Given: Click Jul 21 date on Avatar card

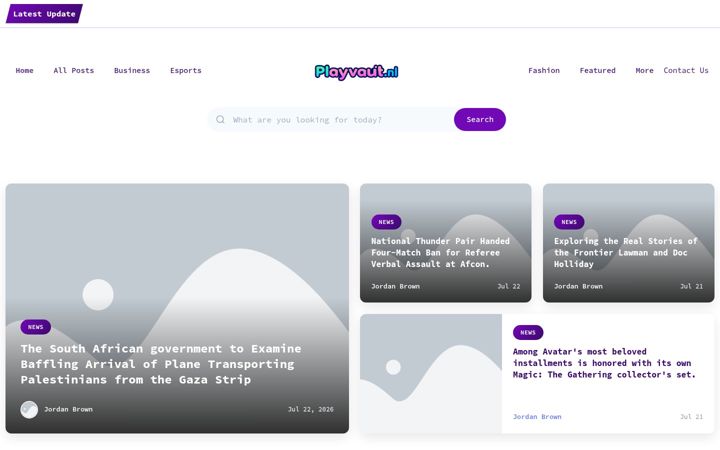Looking at the screenshot, I should [692, 417].
